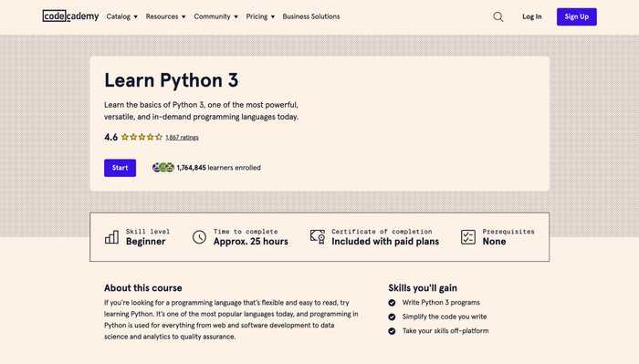Click the checkmark beside Write Python 3 programs
This screenshot has width=639, height=364.
click(392, 303)
